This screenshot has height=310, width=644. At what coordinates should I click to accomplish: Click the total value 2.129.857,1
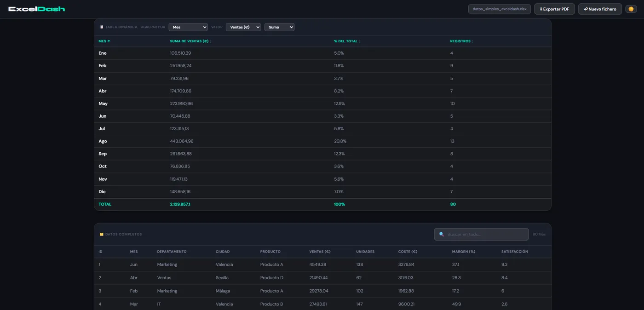180,204
